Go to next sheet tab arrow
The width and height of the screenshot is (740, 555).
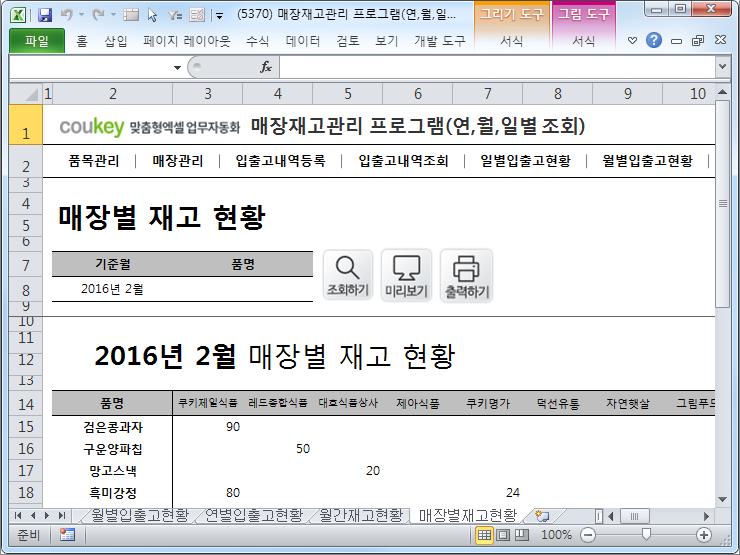point(47,515)
